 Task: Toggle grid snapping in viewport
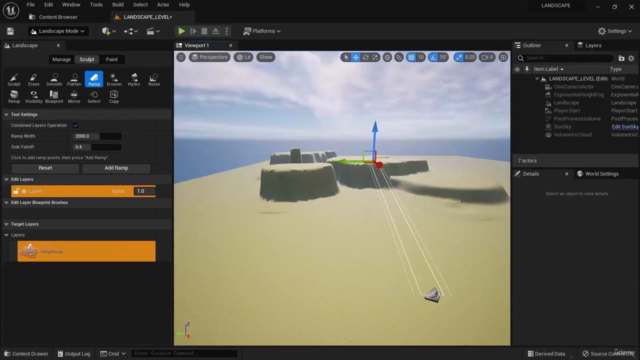pos(411,57)
